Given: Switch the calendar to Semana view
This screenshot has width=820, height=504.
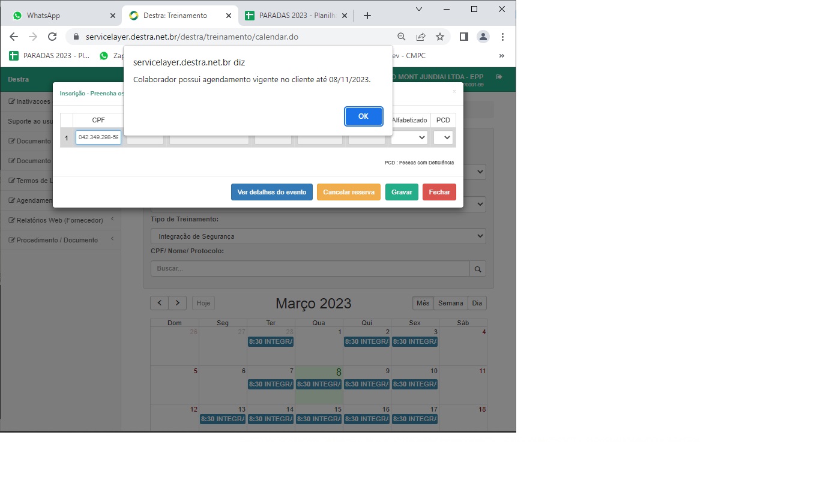Looking at the screenshot, I should (x=450, y=303).
